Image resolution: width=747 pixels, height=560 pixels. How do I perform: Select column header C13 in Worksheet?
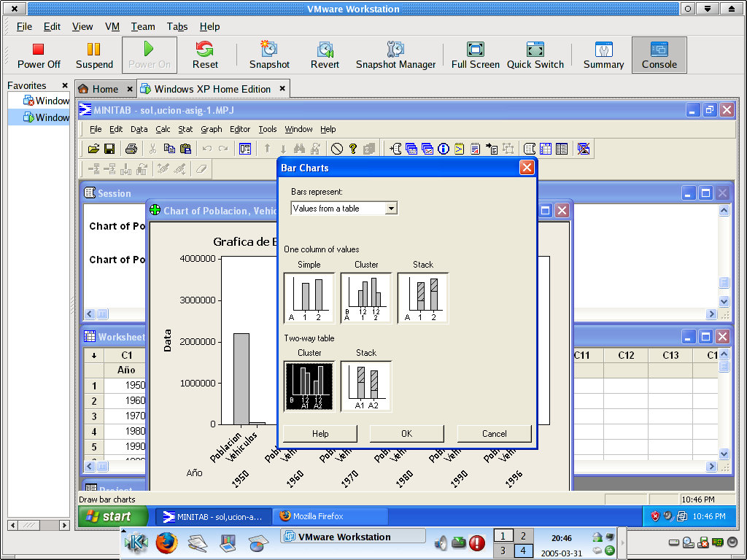670,356
